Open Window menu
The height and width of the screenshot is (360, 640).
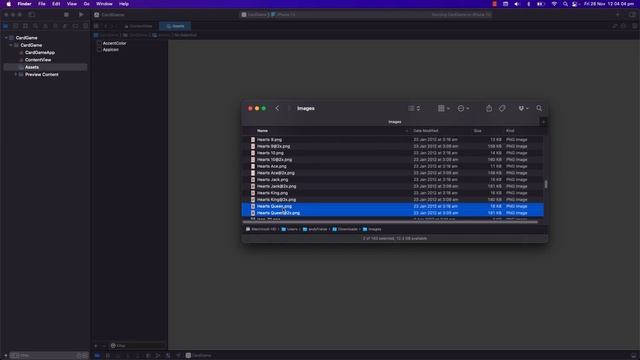coord(104,4)
